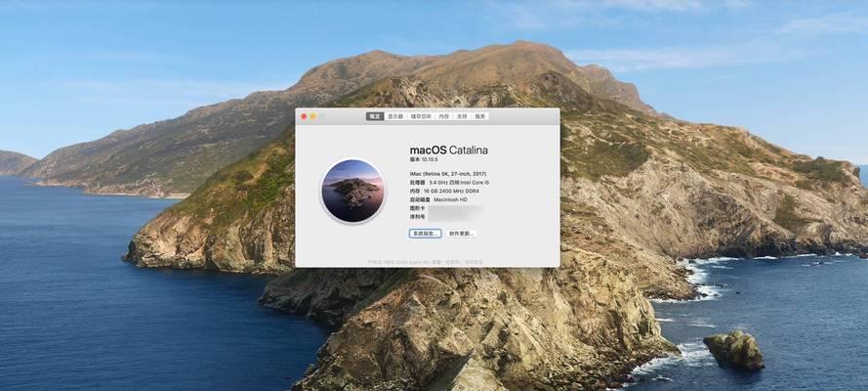Click the macOS Catalina heading
This screenshot has width=868, height=391.
click(x=448, y=150)
